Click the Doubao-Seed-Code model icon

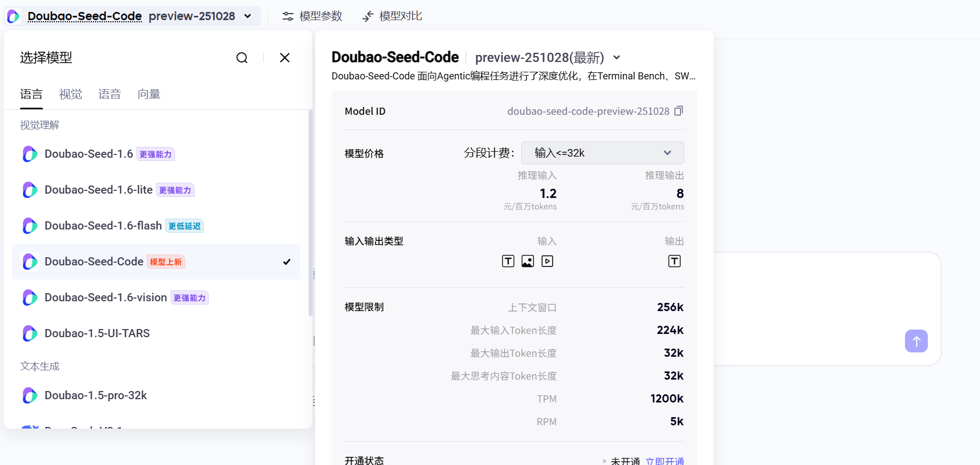pyautogui.click(x=30, y=262)
